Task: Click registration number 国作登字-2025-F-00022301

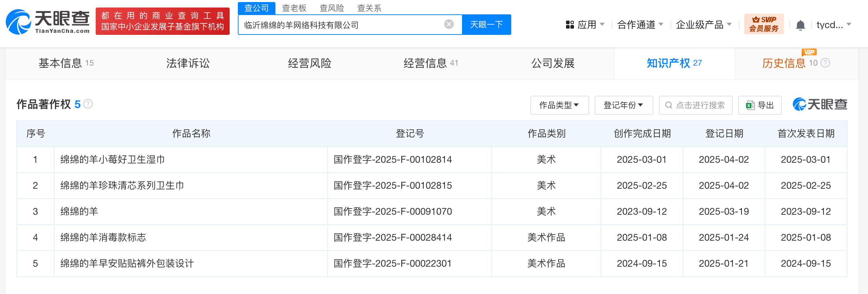Action: [393, 263]
